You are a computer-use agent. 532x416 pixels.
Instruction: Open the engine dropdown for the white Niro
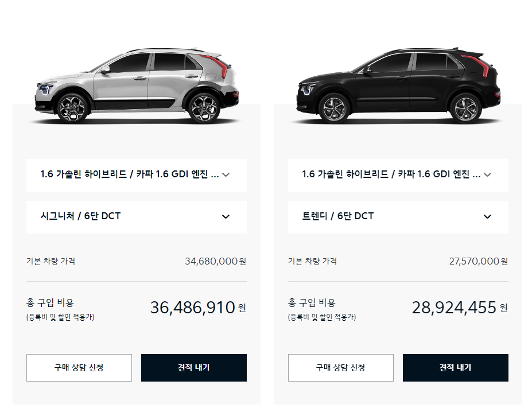pos(136,174)
